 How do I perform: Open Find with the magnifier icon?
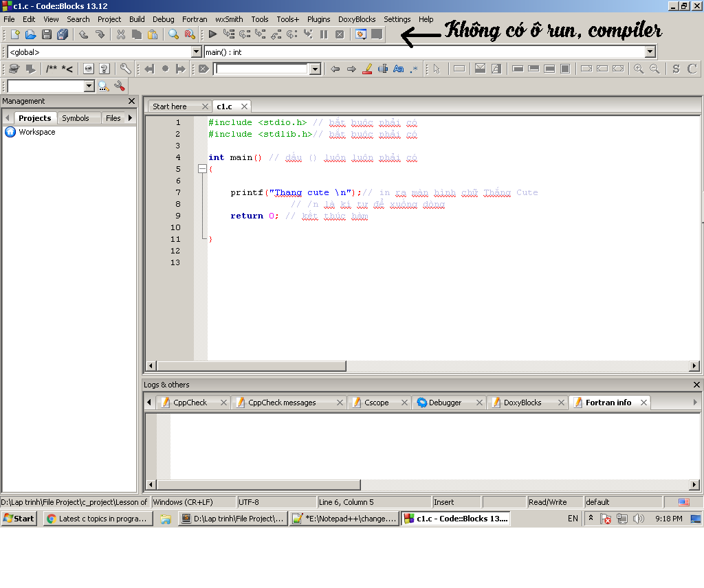pyautogui.click(x=173, y=34)
